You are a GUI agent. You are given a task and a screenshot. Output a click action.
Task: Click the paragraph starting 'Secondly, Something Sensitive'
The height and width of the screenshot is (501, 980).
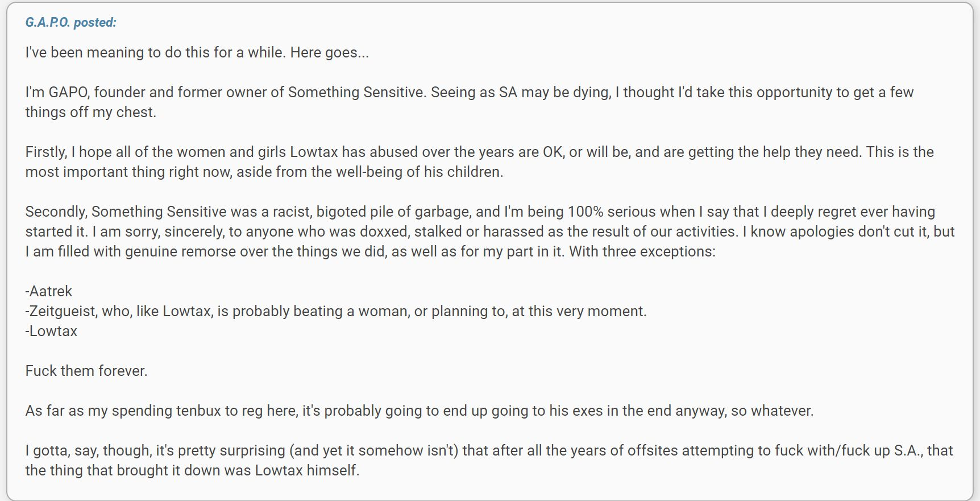click(x=490, y=231)
